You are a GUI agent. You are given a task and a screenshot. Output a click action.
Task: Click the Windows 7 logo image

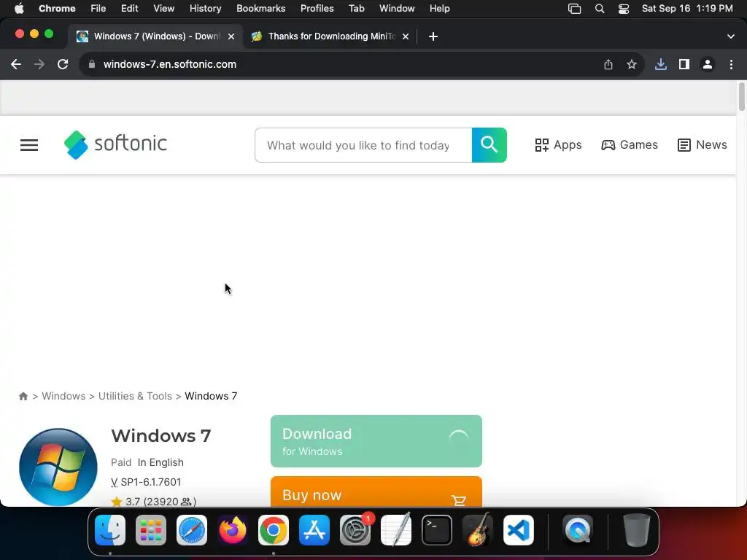58,467
